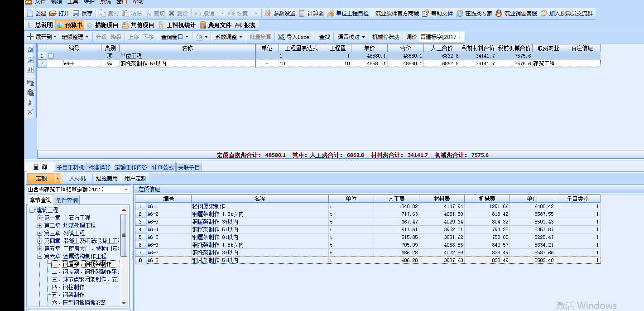Click the 机械停滞费 button

coord(385,37)
